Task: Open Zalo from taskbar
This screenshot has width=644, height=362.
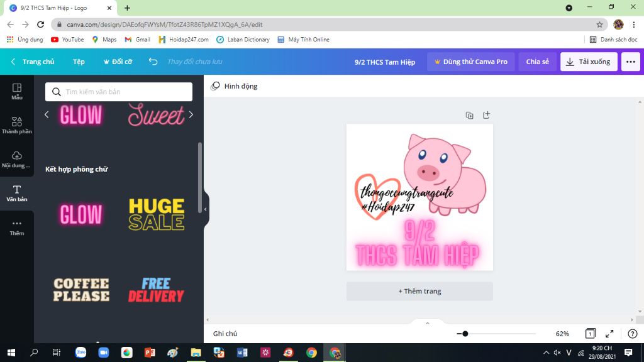Action: (80, 353)
